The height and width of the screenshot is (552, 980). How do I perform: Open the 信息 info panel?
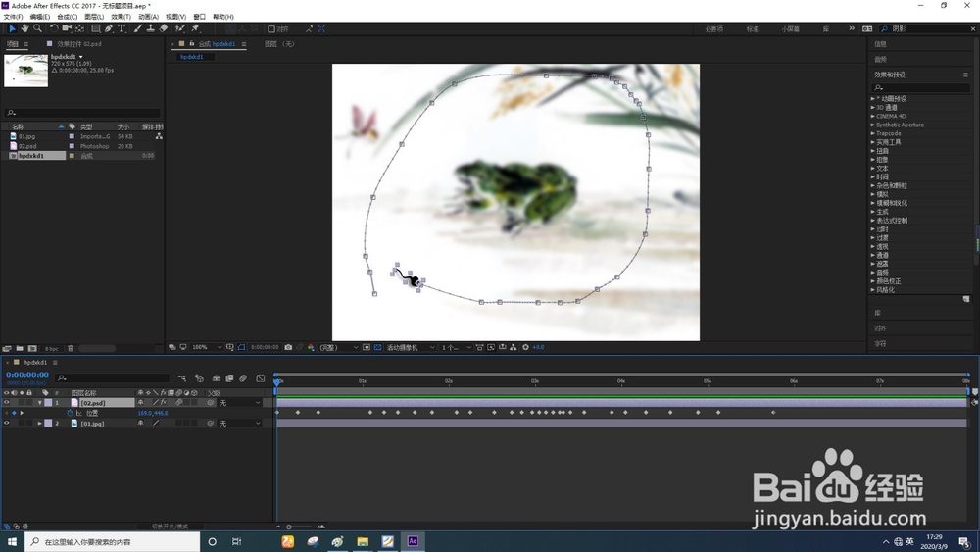pos(881,44)
